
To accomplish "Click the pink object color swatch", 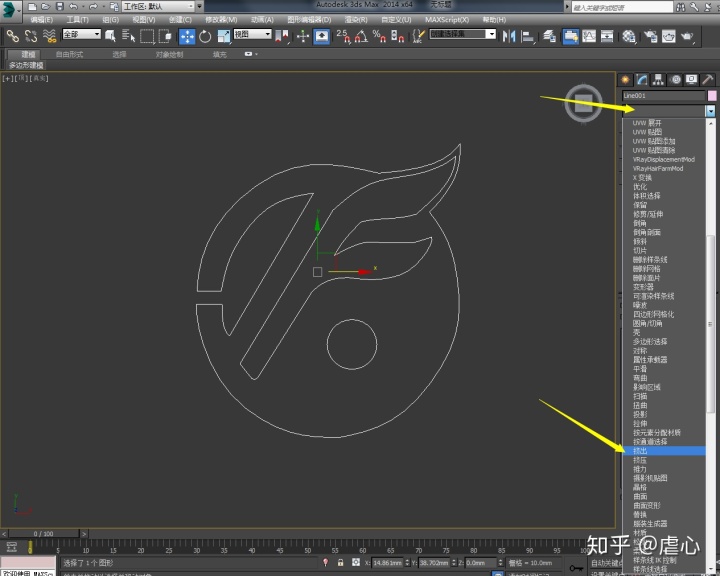I will point(712,96).
